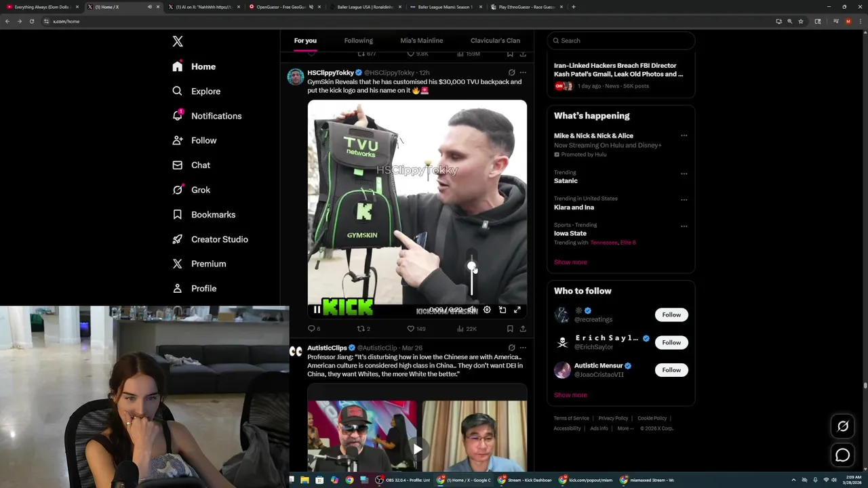The height and width of the screenshot is (488, 868).
Task: Open Grok in the sidebar
Action: [191, 190]
